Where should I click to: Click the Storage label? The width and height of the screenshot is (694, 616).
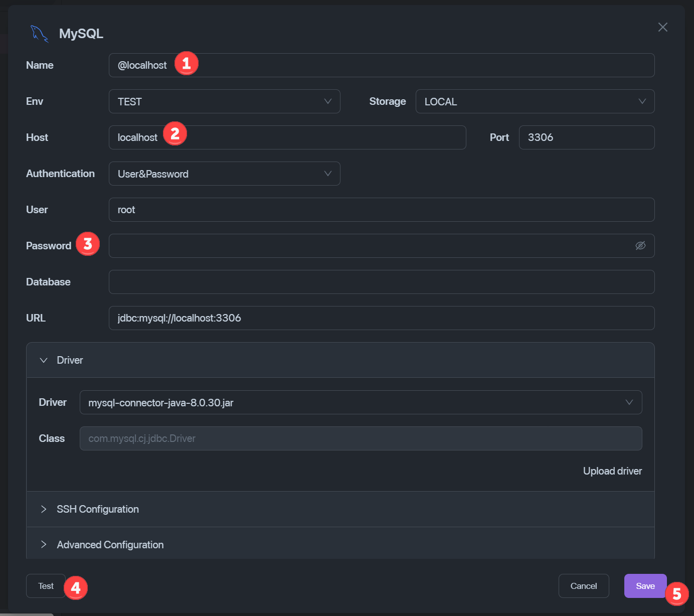click(388, 101)
